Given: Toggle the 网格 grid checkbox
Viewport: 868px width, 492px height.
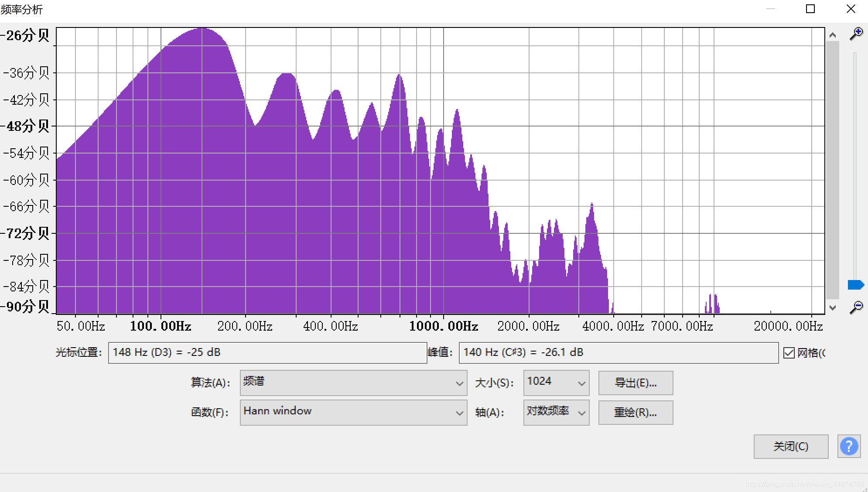Looking at the screenshot, I should pos(789,353).
